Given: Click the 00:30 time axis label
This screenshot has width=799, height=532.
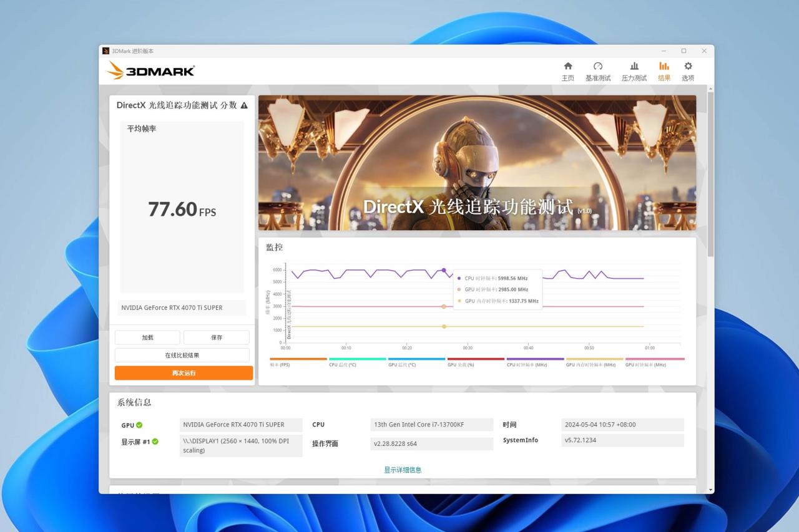Looking at the screenshot, I should (x=468, y=348).
